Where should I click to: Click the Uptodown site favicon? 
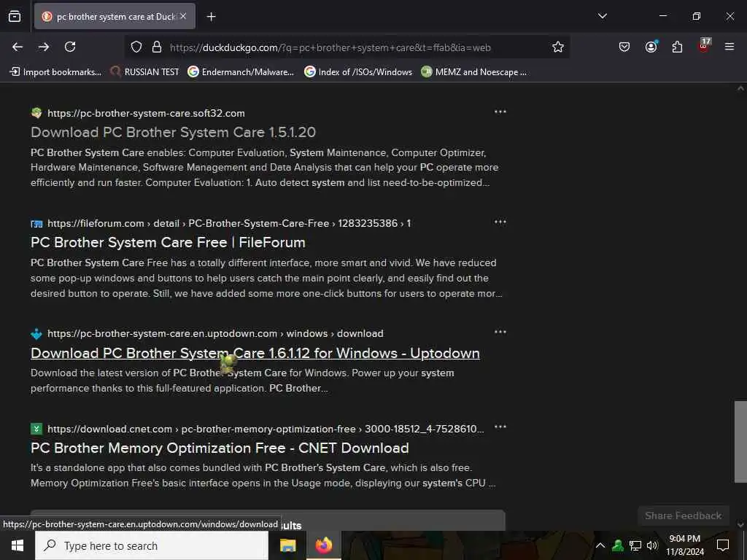36,334
